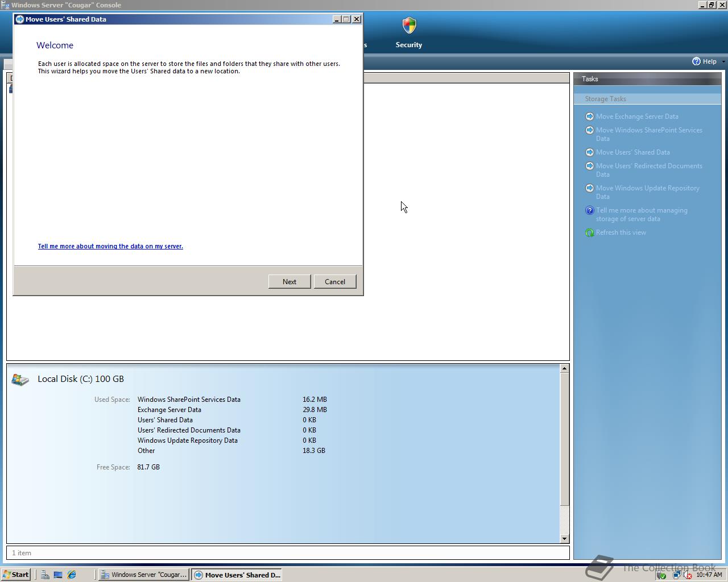728x582 pixels.
Task: Click the Move Windows SharePoint Services Data icon
Action: tap(590, 130)
